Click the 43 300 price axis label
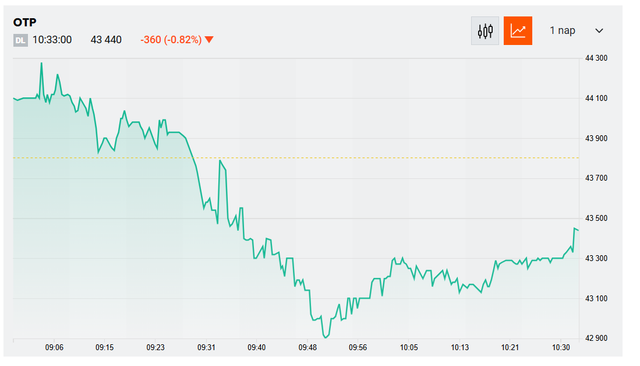This screenshot has height=366, width=640. [x=596, y=258]
